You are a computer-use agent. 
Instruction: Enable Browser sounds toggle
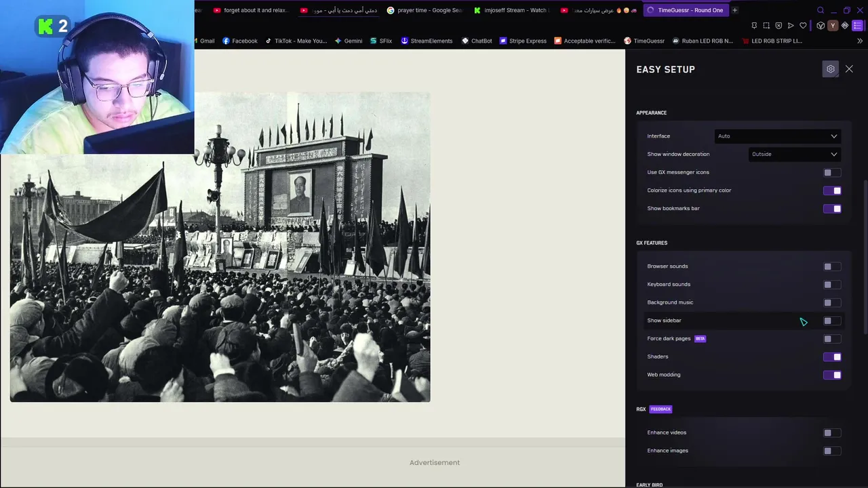(x=832, y=266)
